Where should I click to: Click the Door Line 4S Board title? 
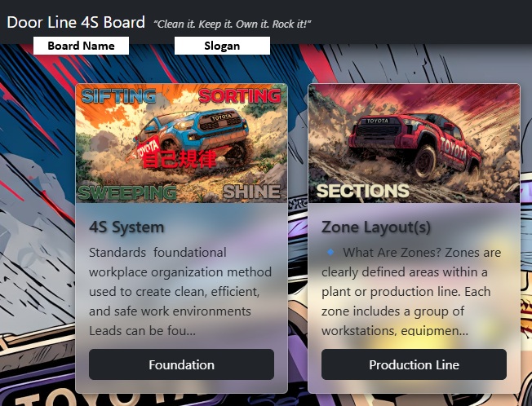76,22
